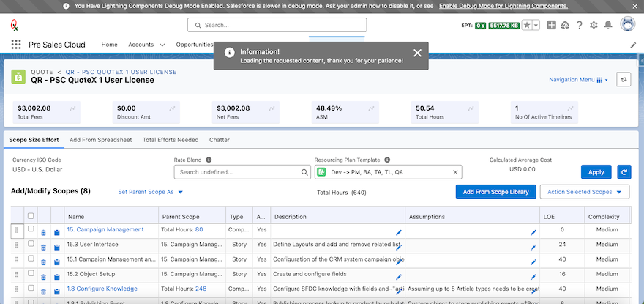Click the Total Fees chart icon

[x=72, y=108]
